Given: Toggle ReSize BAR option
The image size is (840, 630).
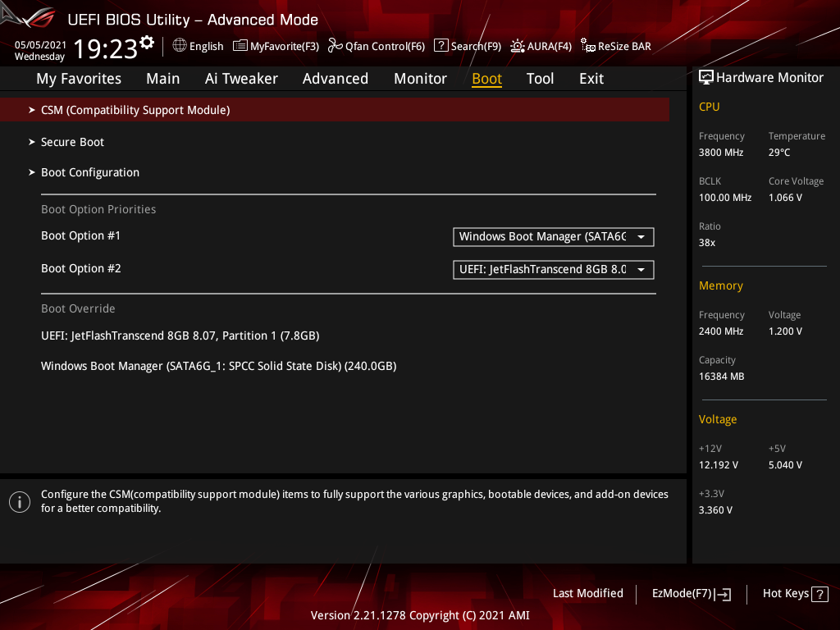Looking at the screenshot, I should [x=624, y=46].
